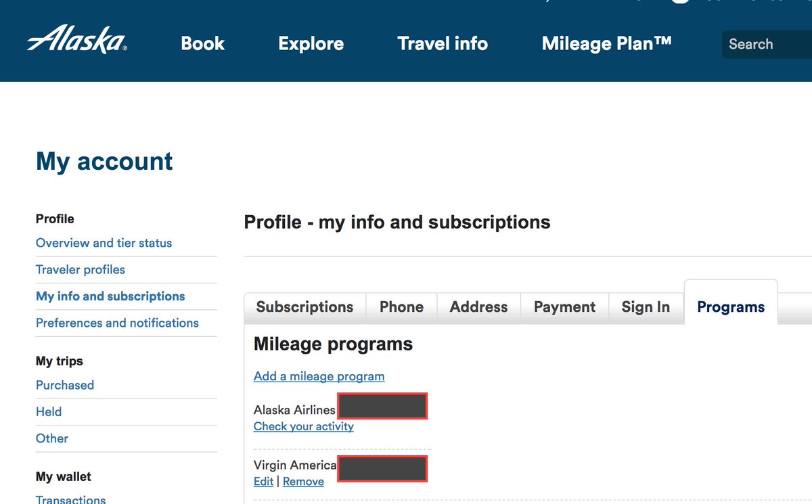Open the Travel info menu

[443, 44]
